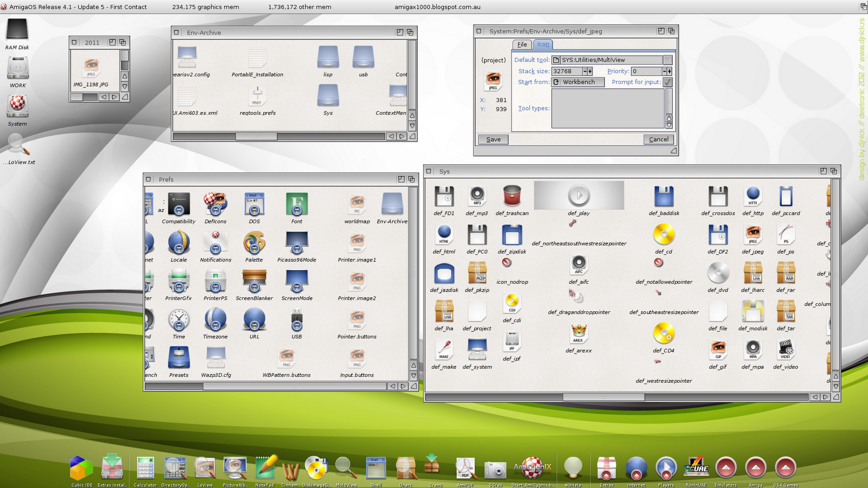The image size is (868, 488).
Task: Launch Cubic IDE from the dock
Action: pyautogui.click(x=81, y=468)
